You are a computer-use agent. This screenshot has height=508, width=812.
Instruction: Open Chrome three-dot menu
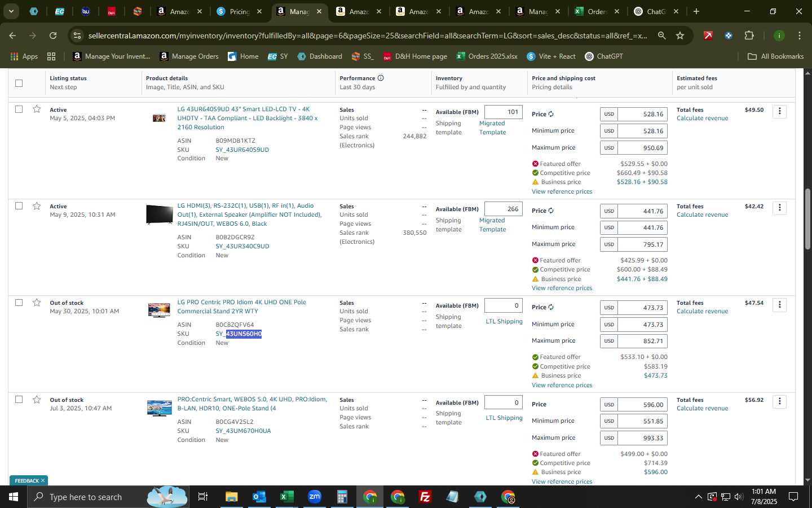tap(800, 36)
